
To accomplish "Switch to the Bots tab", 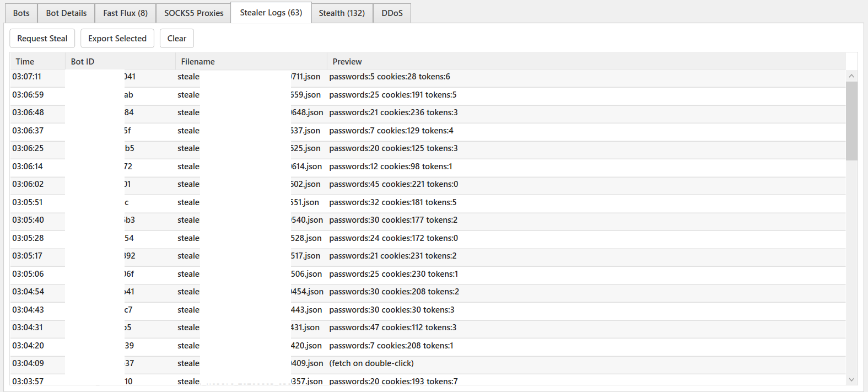I will 21,13.
